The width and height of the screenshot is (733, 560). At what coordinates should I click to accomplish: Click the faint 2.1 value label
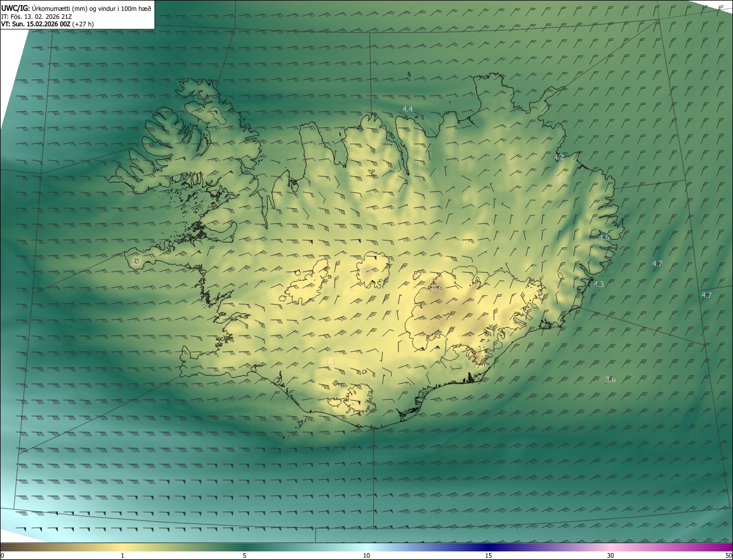[512, 160]
